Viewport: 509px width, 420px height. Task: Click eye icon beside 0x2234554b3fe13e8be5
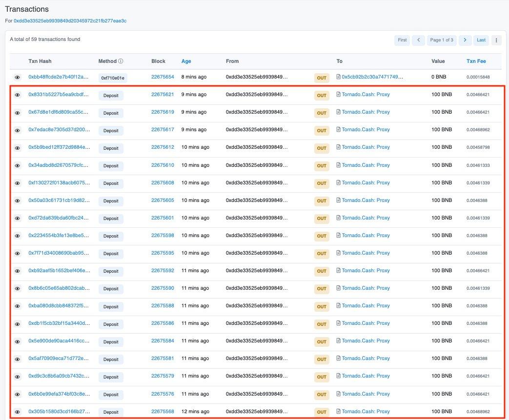pyautogui.click(x=18, y=236)
